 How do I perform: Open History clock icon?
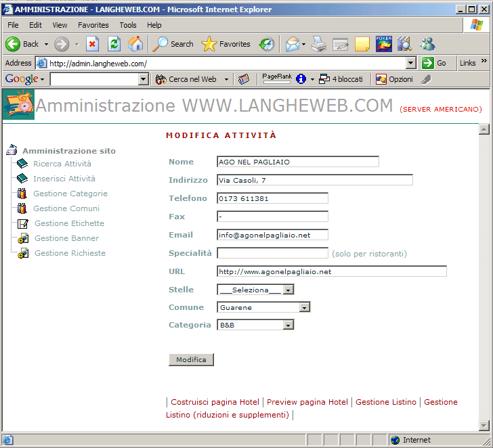tap(267, 44)
